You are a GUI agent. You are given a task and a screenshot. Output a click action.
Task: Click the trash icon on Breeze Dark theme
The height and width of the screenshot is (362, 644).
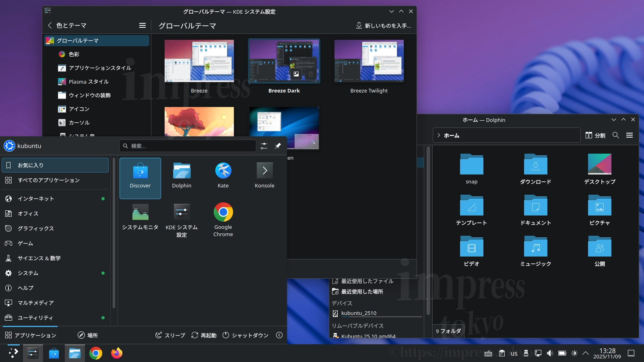pos(310,74)
